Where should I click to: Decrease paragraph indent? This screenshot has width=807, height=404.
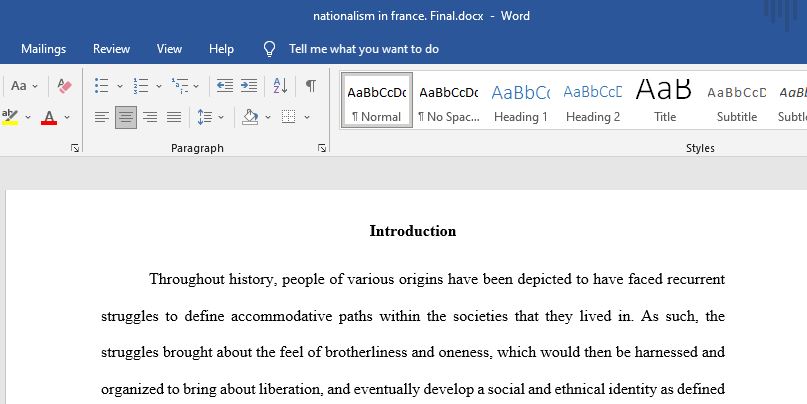pos(225,85)
